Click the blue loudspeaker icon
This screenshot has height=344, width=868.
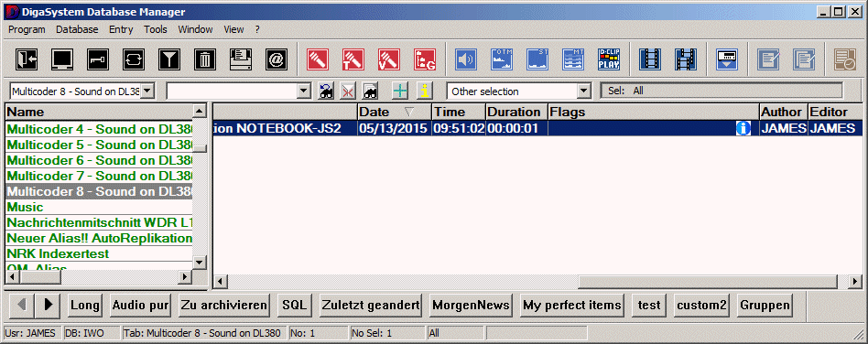[x=466, y=59]
